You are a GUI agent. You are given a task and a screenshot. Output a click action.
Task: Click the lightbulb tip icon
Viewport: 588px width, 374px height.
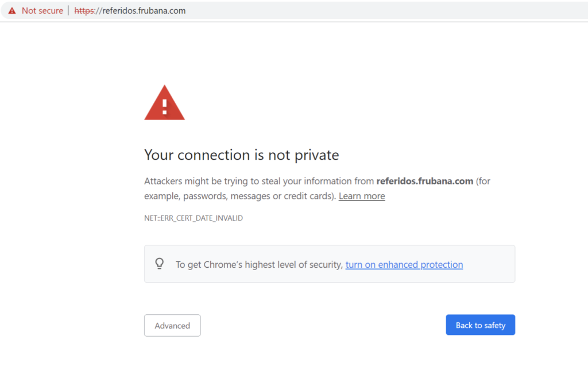pos(160,264)
